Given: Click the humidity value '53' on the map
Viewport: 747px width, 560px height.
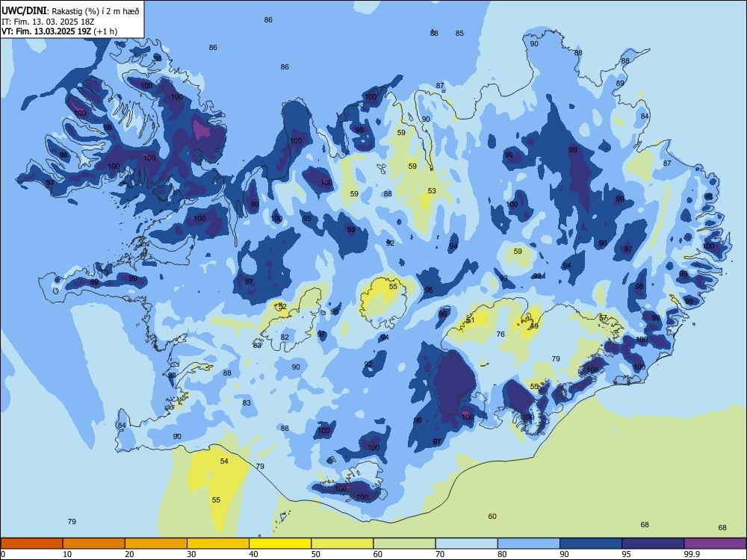Looking at the screenshot, I should point(432,191).
